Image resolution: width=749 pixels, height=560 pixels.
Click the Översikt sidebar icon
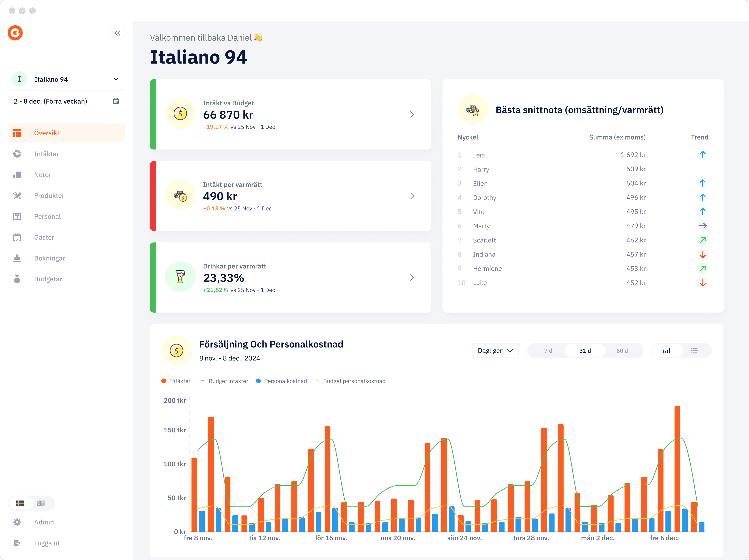tap(17, 133)
